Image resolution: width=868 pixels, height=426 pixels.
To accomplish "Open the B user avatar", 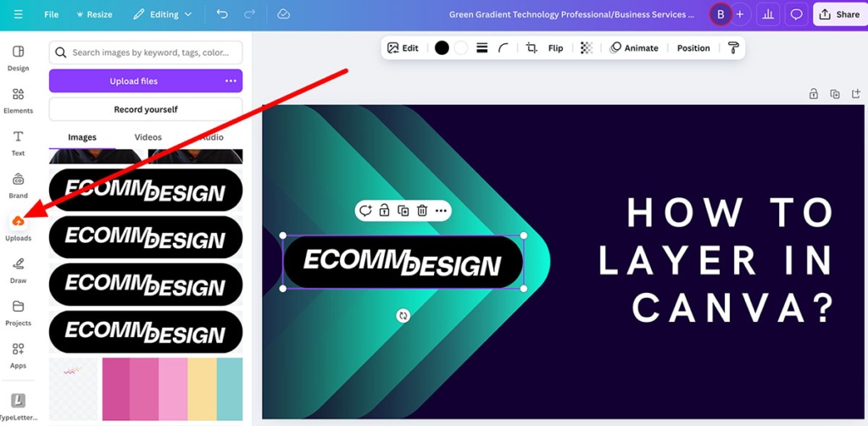I will click(x=721, y=14).
